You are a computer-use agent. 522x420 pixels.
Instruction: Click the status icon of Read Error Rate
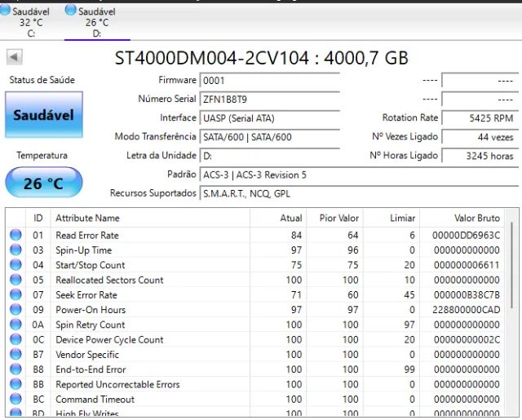[x=15, y=235]
